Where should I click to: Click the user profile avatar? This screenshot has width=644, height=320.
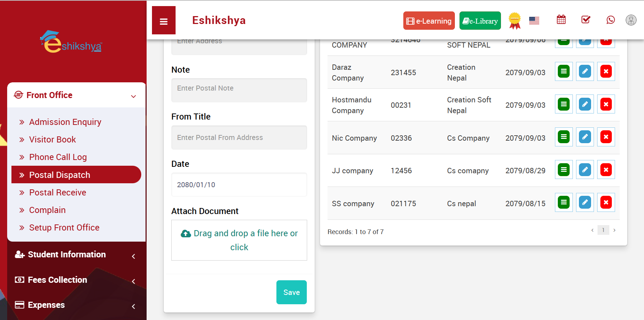click(x=631, y=20)
